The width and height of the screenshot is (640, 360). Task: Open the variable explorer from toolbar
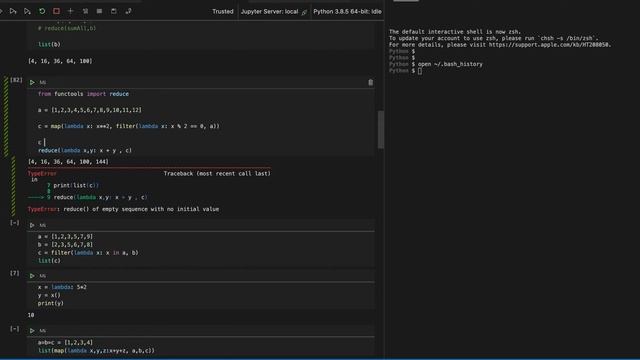click(100, 11)
